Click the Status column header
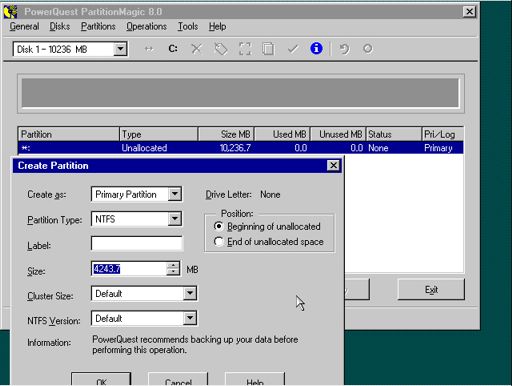Screen dimensions: 512x386 click(394, 134)
